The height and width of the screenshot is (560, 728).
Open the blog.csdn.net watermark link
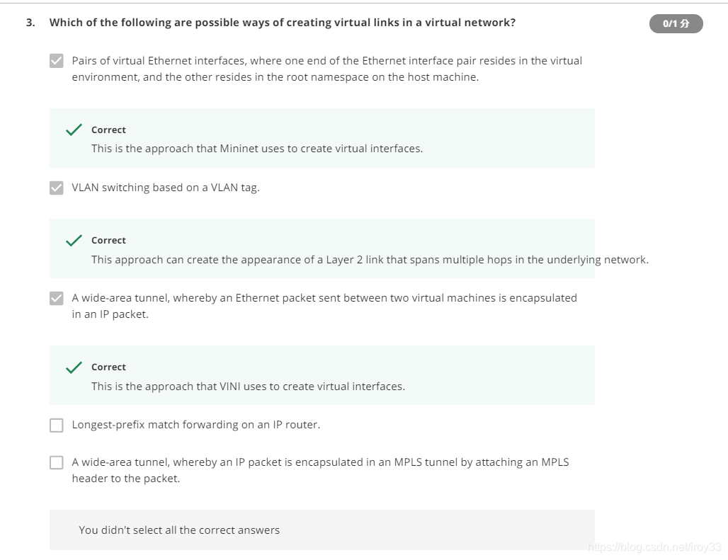[654, 547]
